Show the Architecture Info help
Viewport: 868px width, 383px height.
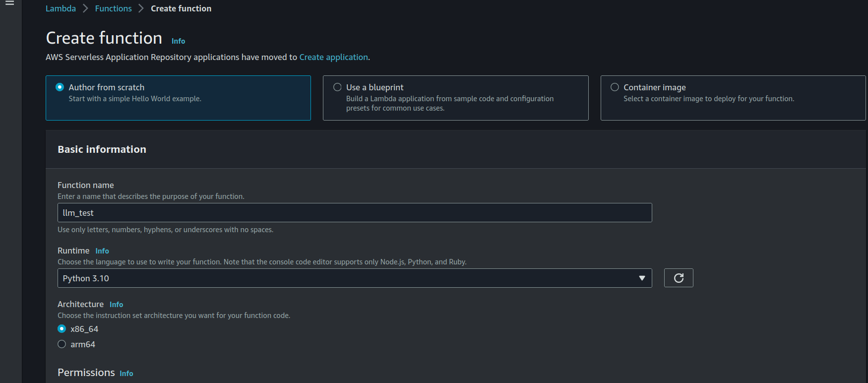point(116,305)
